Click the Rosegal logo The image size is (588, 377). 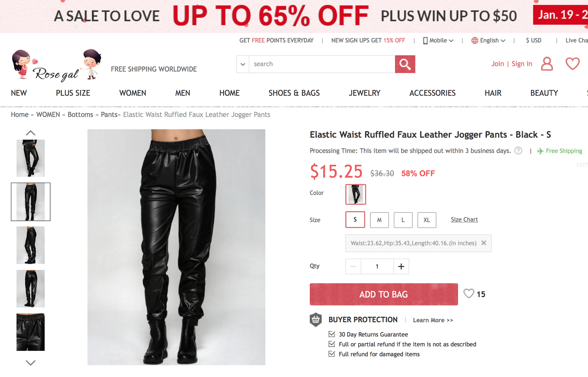[57, 65]
